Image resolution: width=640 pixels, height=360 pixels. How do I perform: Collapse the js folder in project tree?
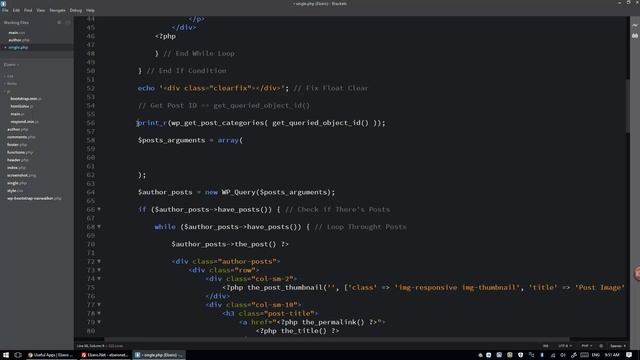click(8, 91)
